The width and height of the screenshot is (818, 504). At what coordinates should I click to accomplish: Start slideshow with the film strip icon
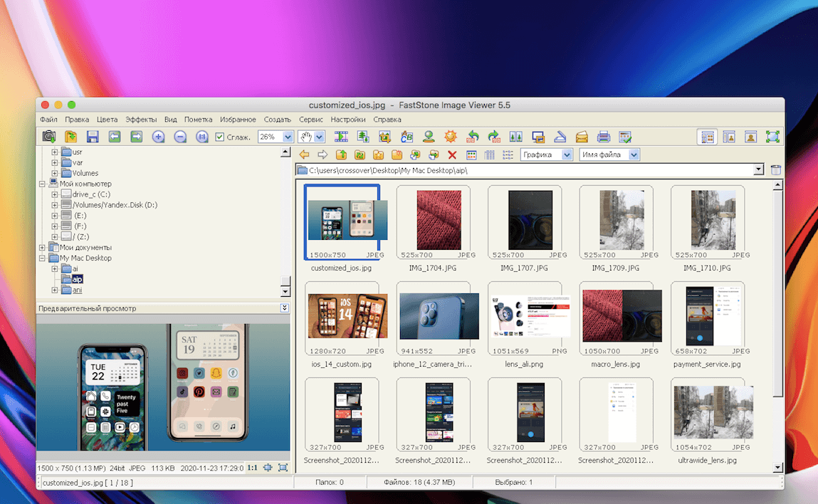click(341, 137)
